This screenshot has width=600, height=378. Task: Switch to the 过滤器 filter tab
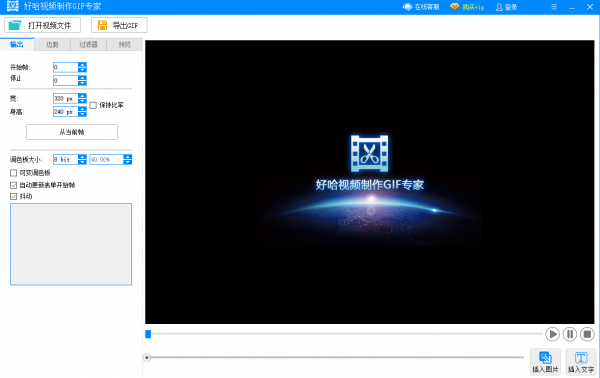[88, 44]
